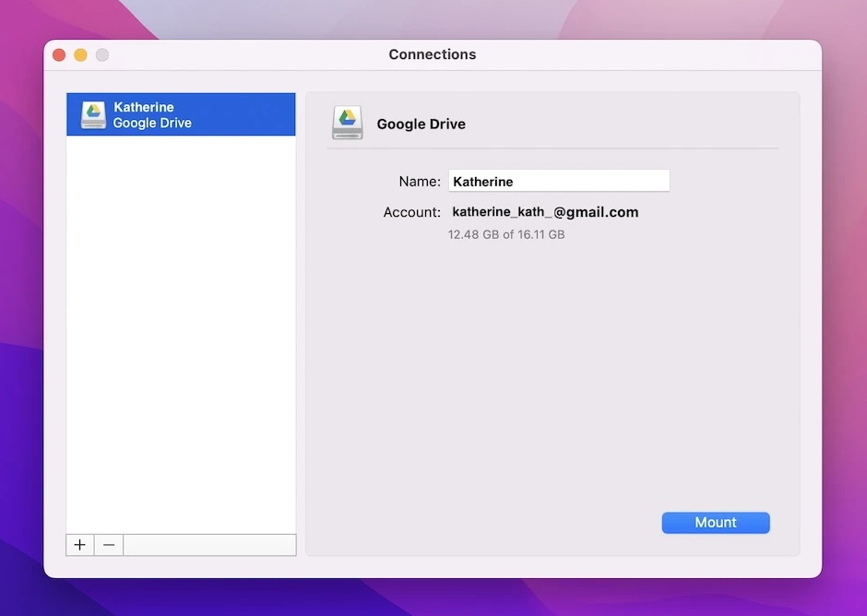Click the Account: label
The image size is (867, 616).
pos(412,212)
